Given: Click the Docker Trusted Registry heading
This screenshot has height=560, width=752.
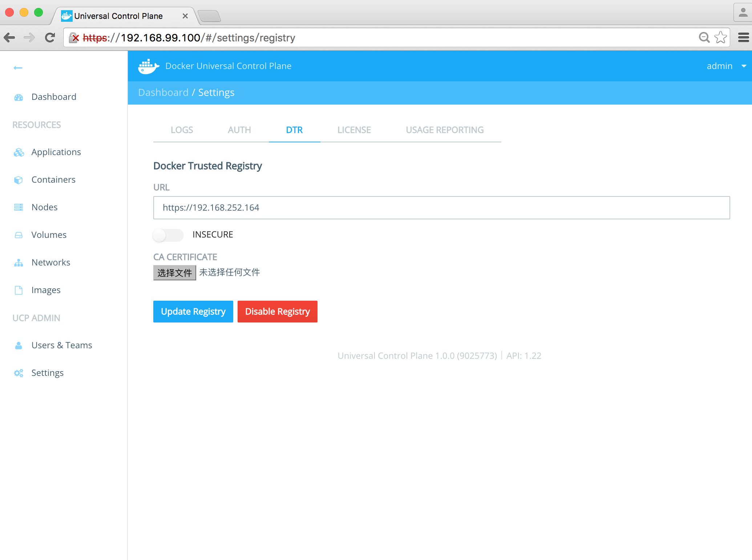Looking at the screenshot, I should coord(207,166).
